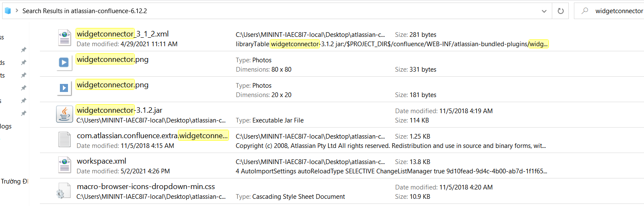Viewport: 644px width, 206px height.
Task: Select the widgetconnector.png name with 331 bytes
Action: 113,59
